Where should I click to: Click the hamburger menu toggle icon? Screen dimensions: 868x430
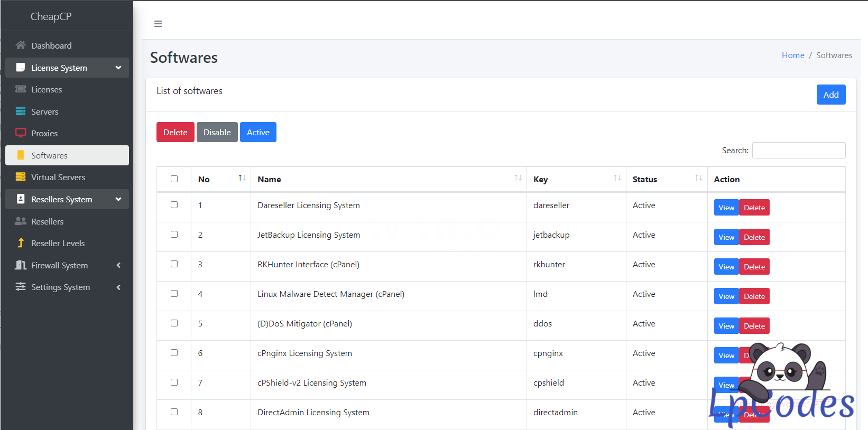pyautogui.click(x=158, y=24)
